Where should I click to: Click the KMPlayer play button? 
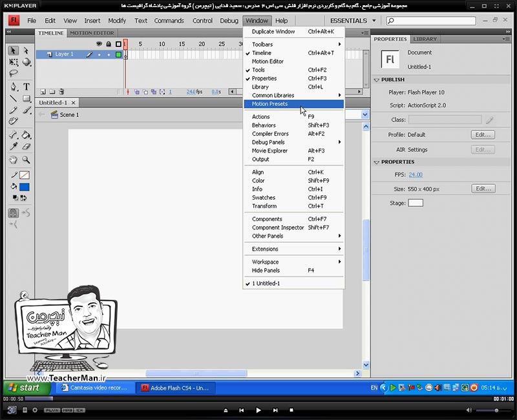258,410
